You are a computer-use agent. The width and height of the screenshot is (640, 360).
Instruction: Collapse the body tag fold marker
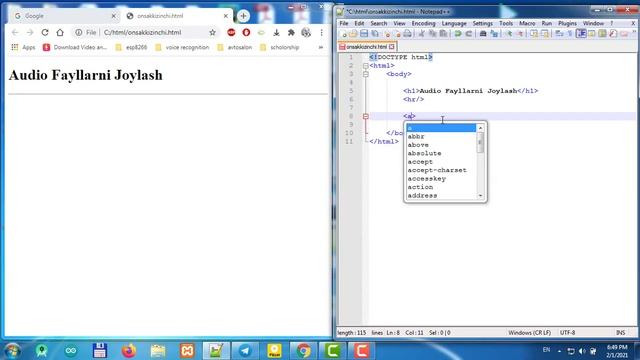pos(366,74)
